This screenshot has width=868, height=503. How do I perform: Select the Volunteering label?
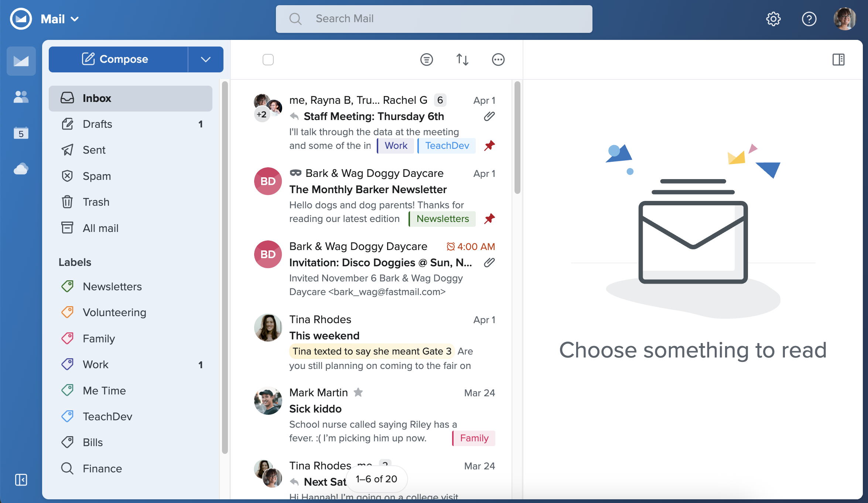115,312
